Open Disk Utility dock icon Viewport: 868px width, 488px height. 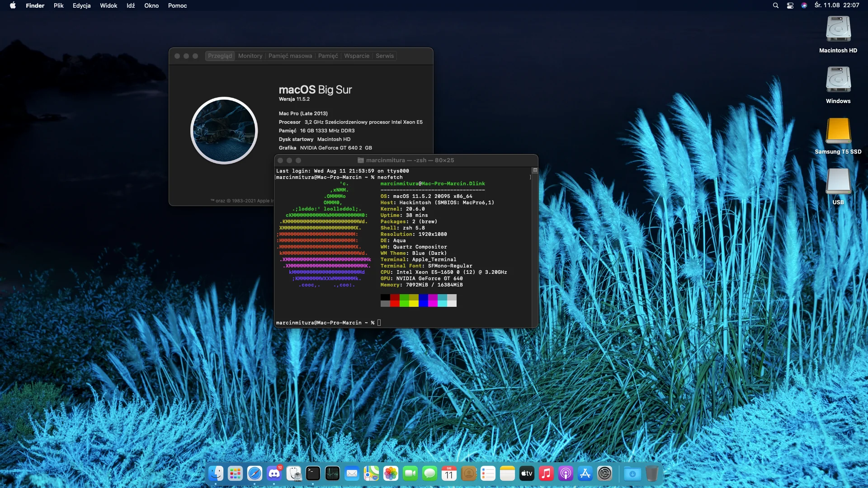(294, 474)
